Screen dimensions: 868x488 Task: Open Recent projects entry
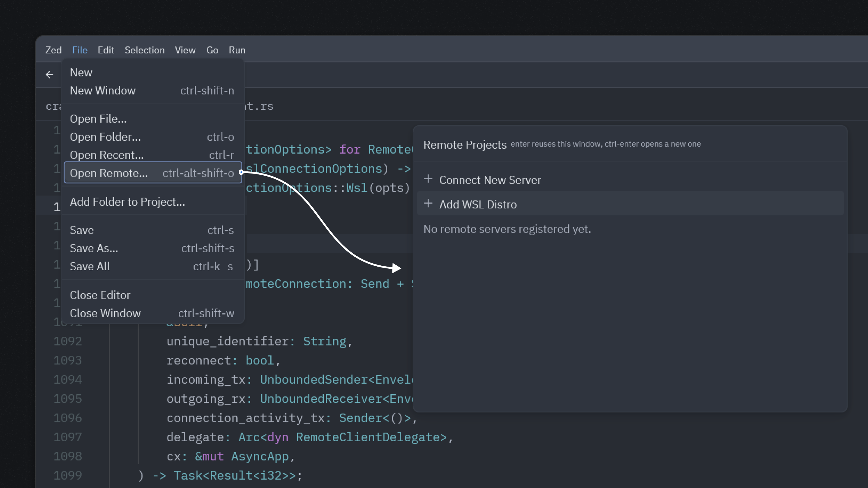click(107, 155)
